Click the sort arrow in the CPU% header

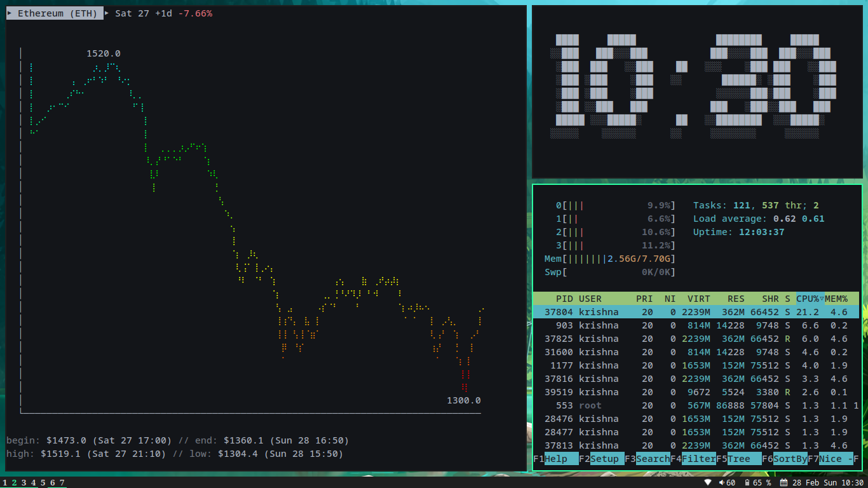(x=822, y=299)
